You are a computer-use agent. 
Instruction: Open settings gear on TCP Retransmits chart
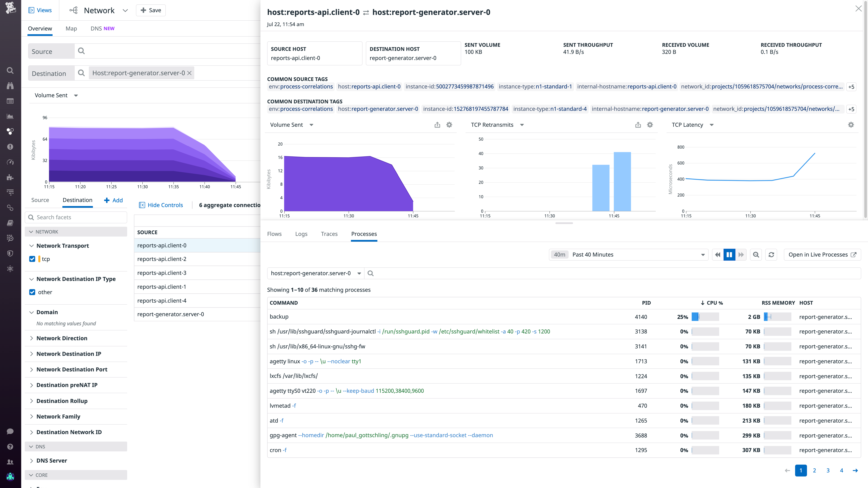650,125
